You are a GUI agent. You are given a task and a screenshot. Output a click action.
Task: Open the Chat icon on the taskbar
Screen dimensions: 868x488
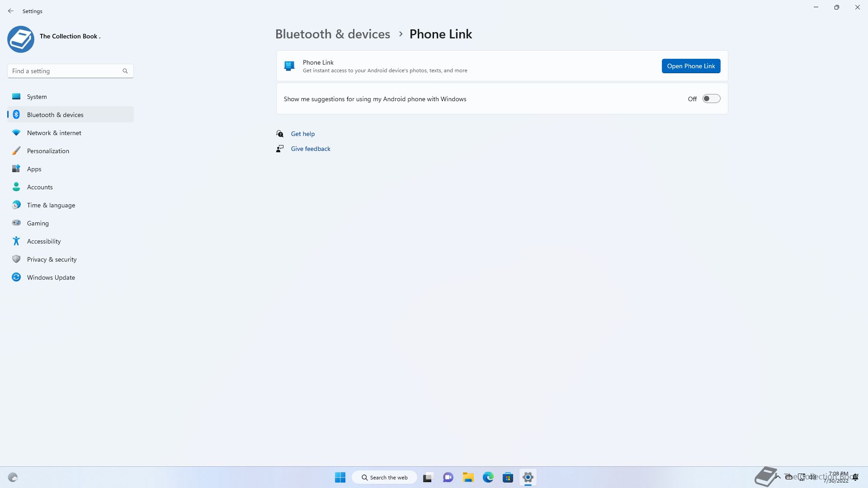[x=448, y=477]
